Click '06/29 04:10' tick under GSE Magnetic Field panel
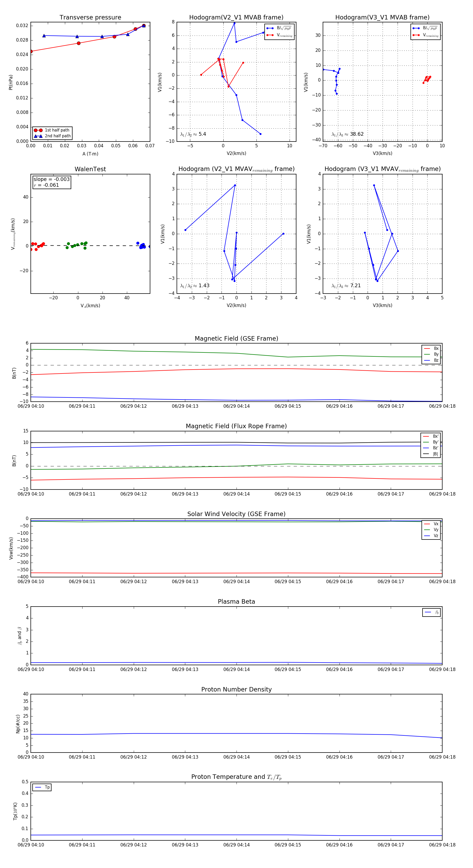This screenshot has height=868, width=473. click(x=31, y=406)
